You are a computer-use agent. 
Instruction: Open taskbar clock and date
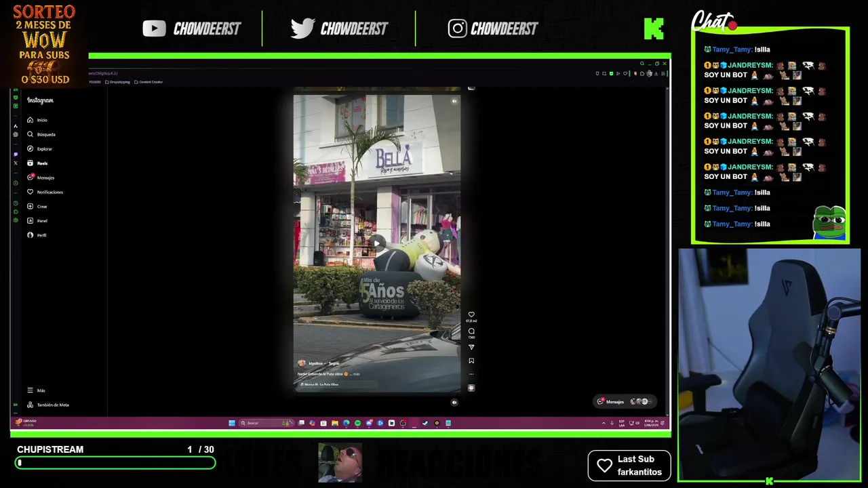(652, 423)
